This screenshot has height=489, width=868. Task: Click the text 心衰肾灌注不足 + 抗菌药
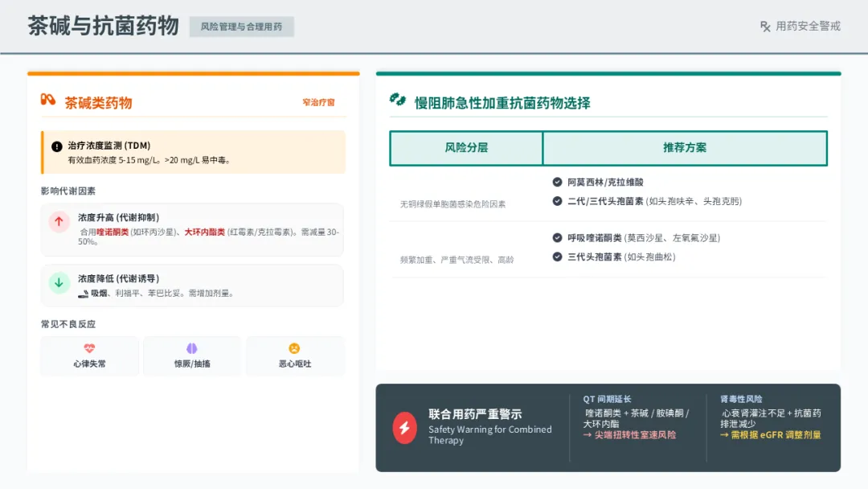[771, 413]
